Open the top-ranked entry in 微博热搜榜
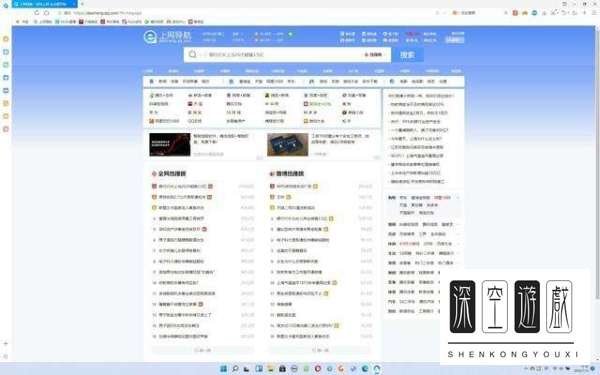The width and height of the screenshot is (600, 375). point(293,186)
